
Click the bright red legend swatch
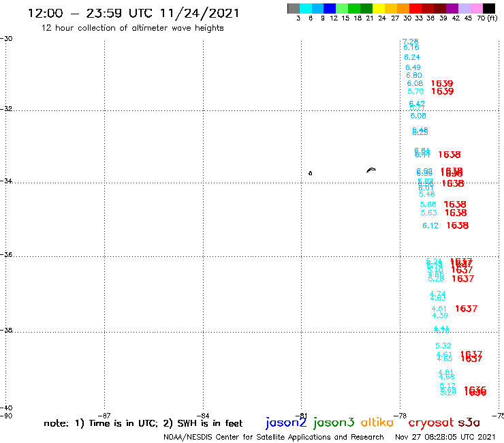(415, 8)
